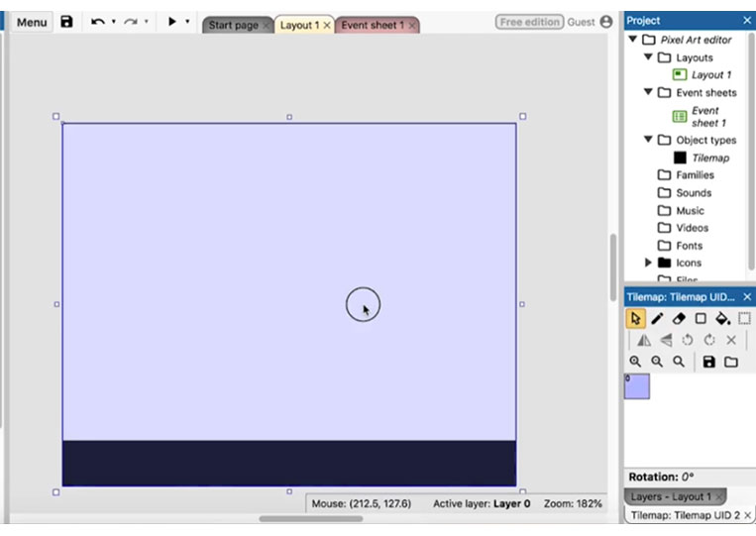Close the Event sheet 1 tab
The image size is (756, 536).
[x=412, y=25]
